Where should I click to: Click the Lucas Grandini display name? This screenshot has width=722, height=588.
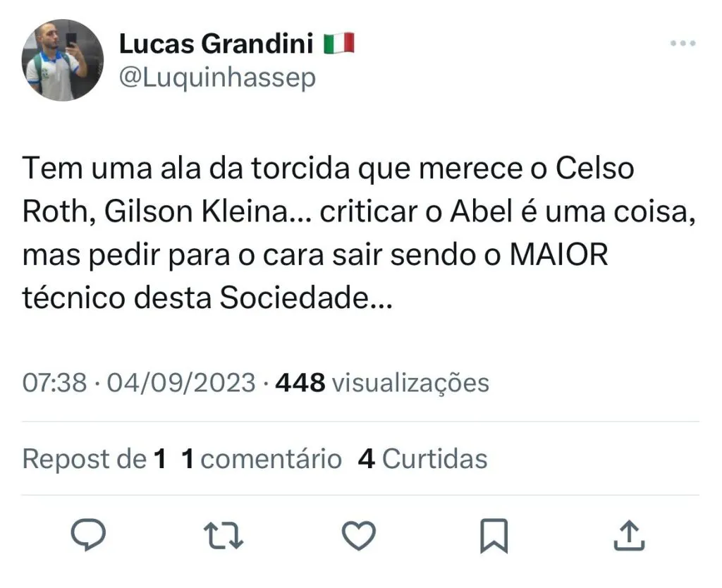click(x=216, y=44)
